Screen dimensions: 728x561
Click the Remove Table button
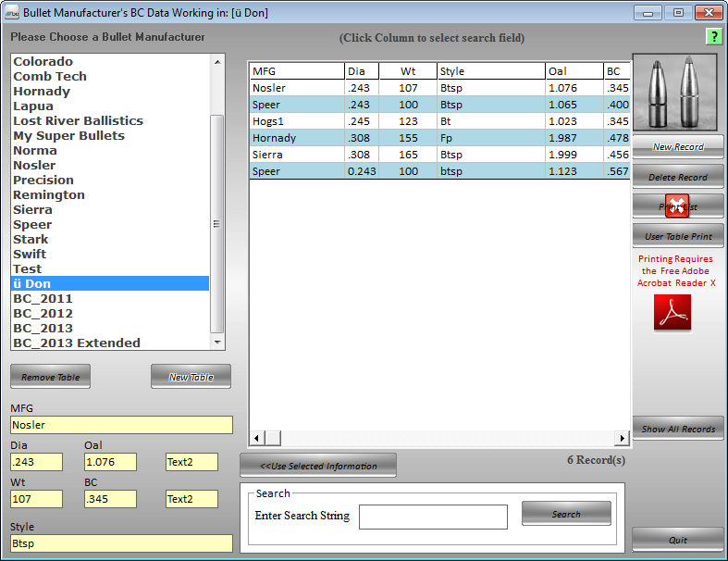tap(51, 377)
